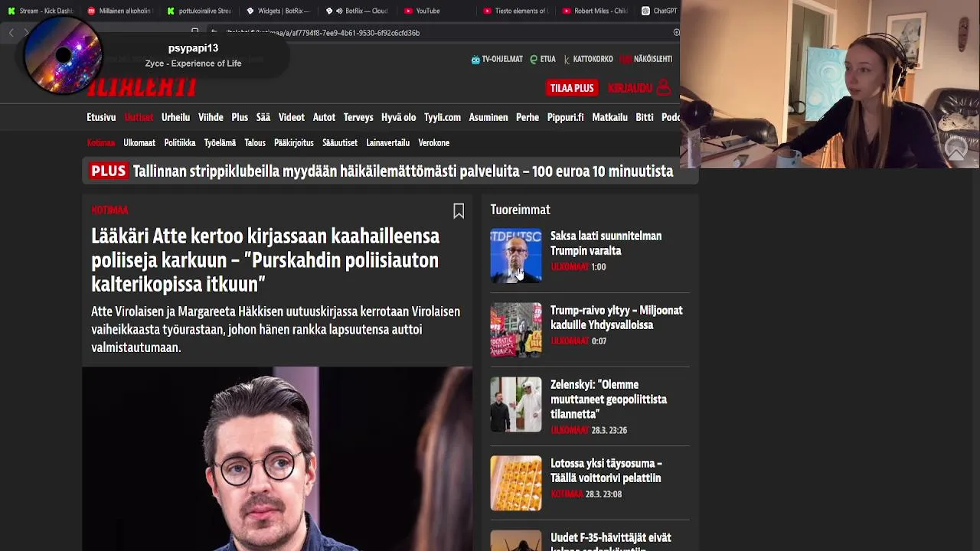Click the browser address bar URL
980x551 pixels.
click(322, 33)
